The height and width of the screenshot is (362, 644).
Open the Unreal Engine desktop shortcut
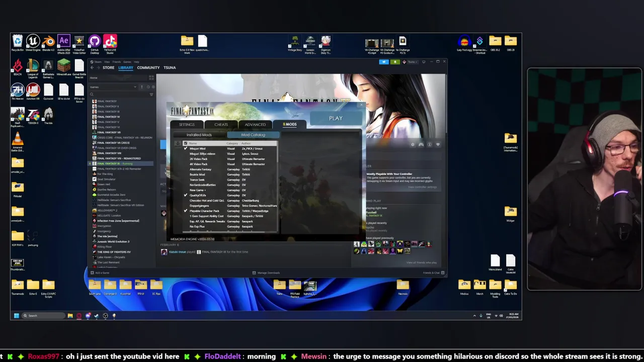(x=33, y=41)
